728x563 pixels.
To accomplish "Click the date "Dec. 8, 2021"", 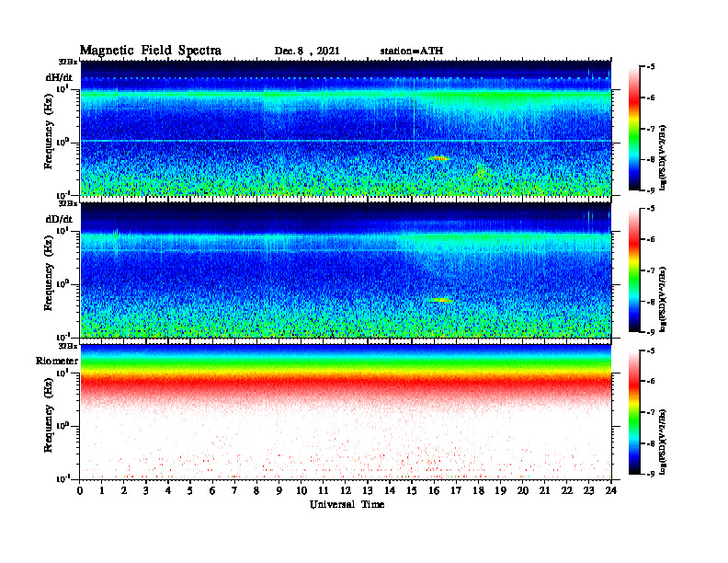I will (307, 52).
